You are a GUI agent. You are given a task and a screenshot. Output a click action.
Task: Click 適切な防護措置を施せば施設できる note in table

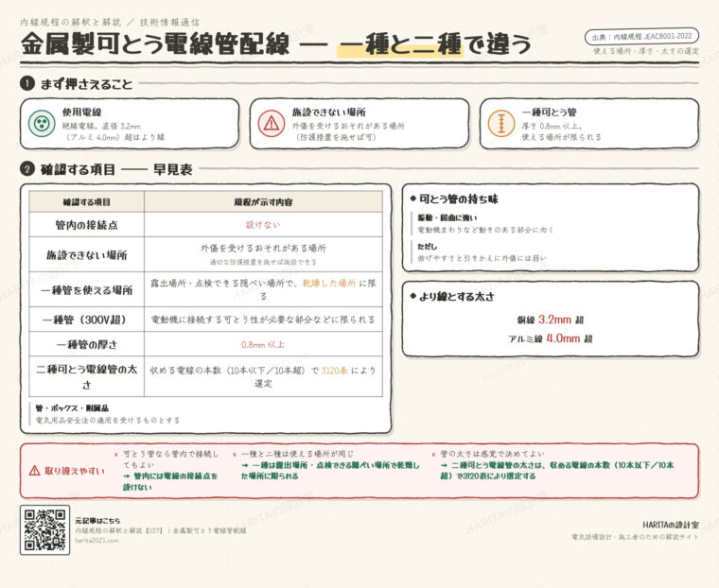click(263, 262)
